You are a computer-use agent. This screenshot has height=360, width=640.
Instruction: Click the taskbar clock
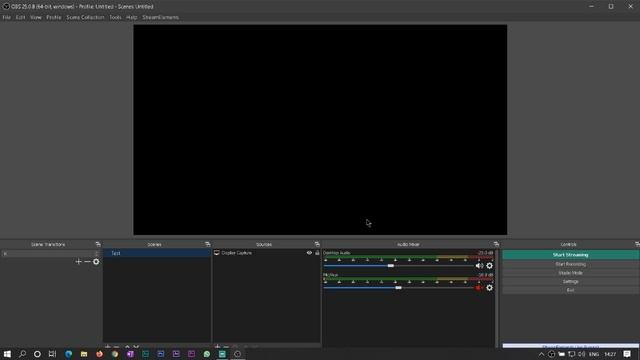pyautogui.click(x=610, y=354)
